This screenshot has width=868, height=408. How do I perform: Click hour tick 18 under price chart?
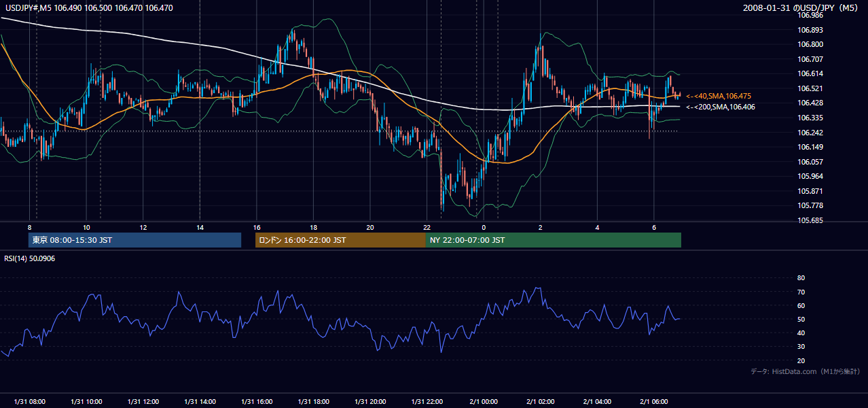[x=313, y=228]
